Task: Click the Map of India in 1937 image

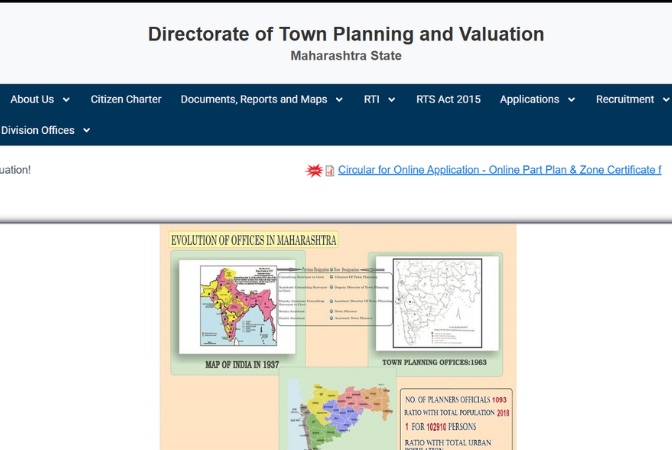Action: (x=237, y=306)
